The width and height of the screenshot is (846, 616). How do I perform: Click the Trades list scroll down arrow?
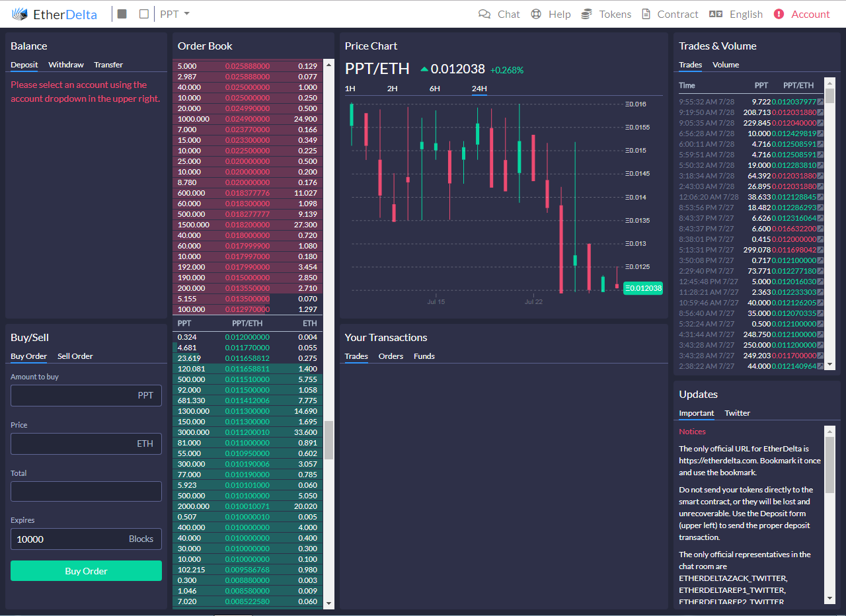coord(829,364)
